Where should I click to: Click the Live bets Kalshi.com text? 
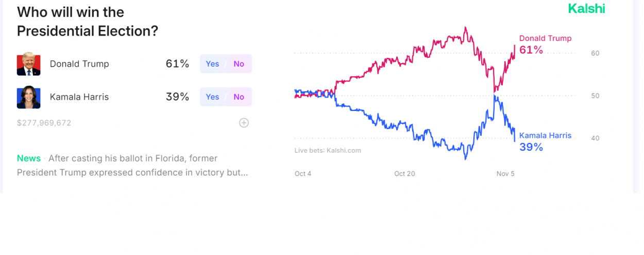(328, 151)
